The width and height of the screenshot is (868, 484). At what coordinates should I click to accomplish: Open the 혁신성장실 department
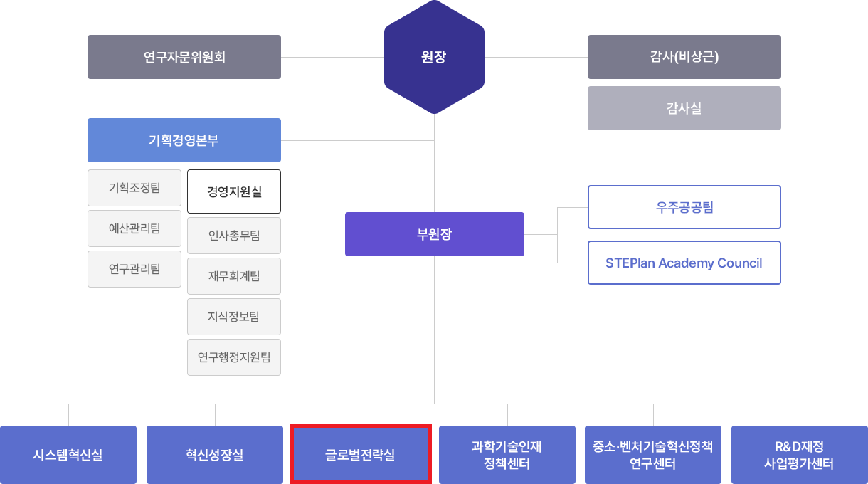point(215,455)
